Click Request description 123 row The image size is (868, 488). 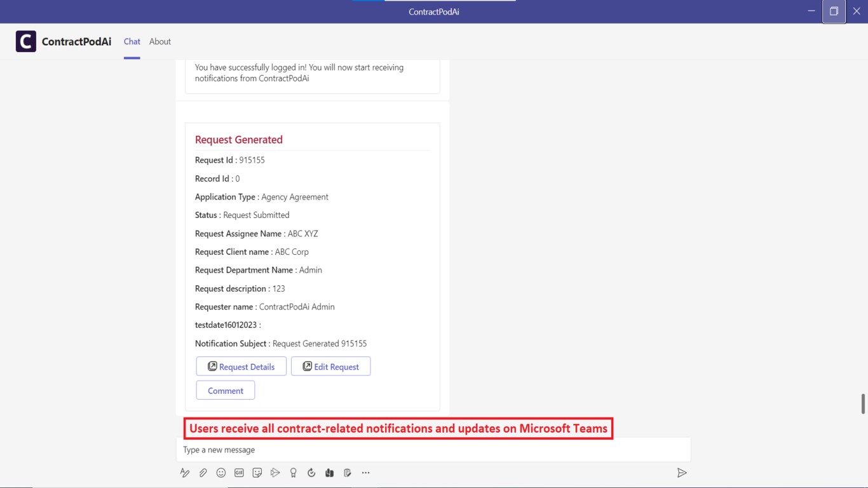coord(240,288)
